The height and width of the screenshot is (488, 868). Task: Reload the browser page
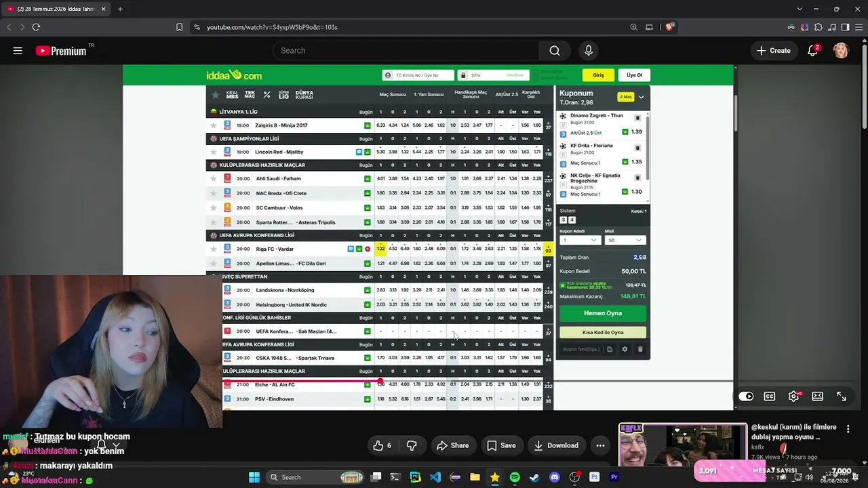point(36,27)
